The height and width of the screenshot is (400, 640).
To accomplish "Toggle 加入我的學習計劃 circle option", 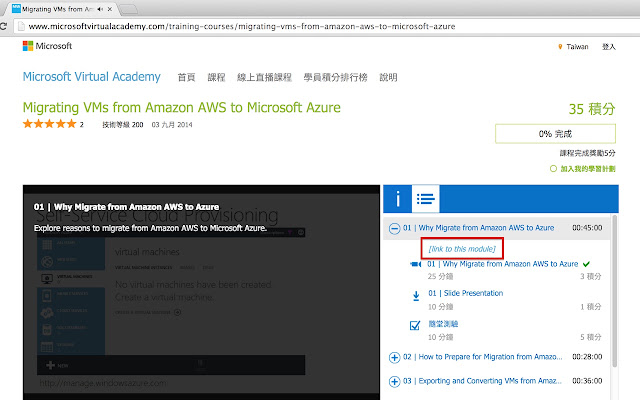I will point(553,169).
